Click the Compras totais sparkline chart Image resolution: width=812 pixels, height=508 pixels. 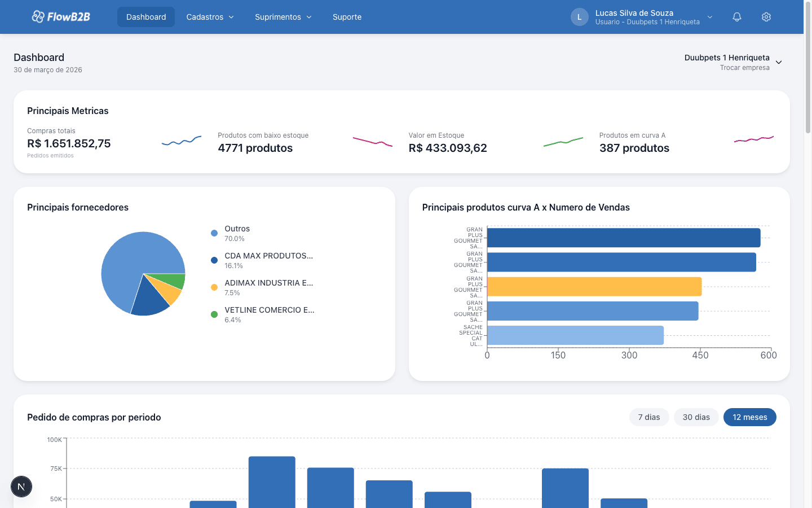coord(182,141)
